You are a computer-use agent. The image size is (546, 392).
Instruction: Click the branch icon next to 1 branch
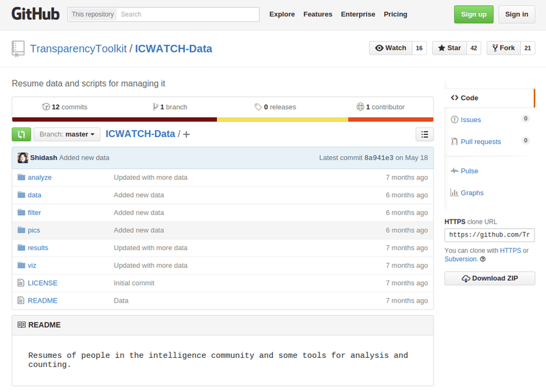coord(156,107)
